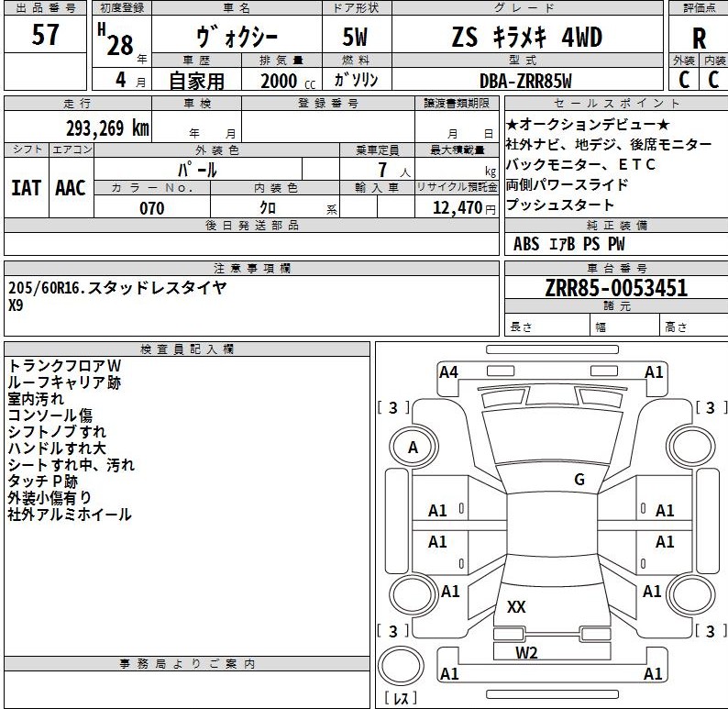Click the inspector note 社外アルミホイール
Screen dimensions: 728x709
70,515
